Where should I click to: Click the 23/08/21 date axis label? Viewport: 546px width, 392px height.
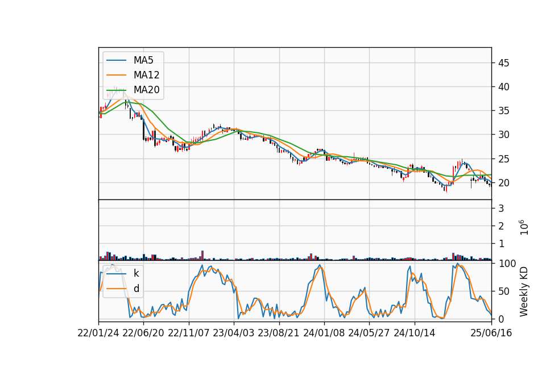click(x=279, y=333)
